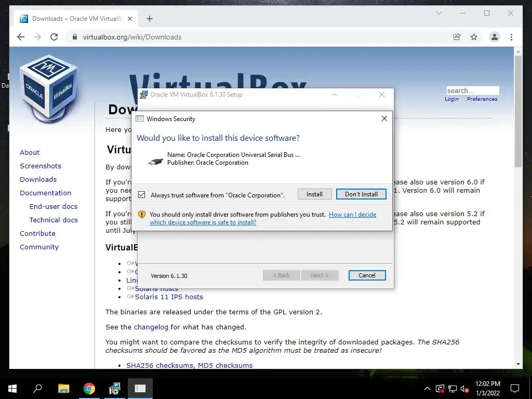The height and width of the screenshot is (399, 532).
Task: Click the USB device icon in dialog
Action: click(x=155, y=162)
